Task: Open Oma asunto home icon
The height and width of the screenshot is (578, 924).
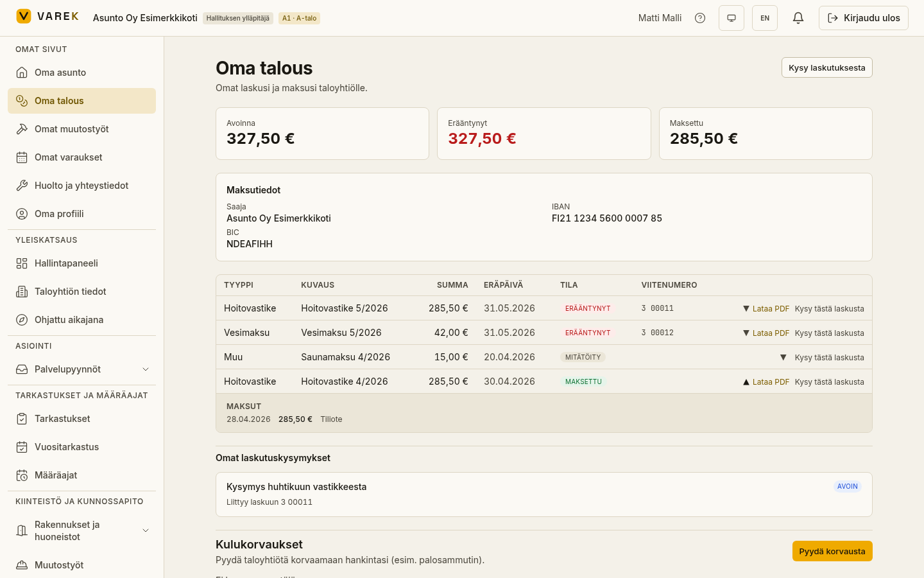Action: [x=22, y=73]
